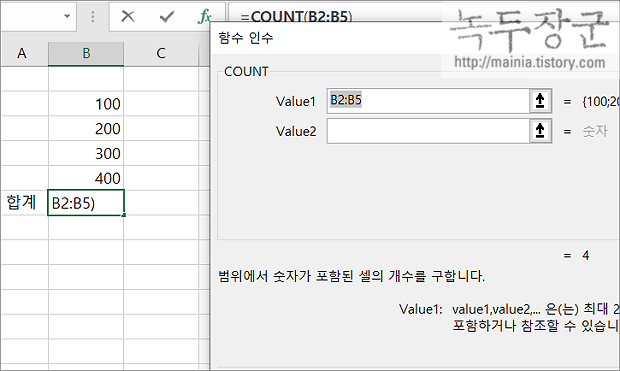The width and height of the screenshot is (620, 371).
Task: Click the formula result value 4
Action: 586,255
